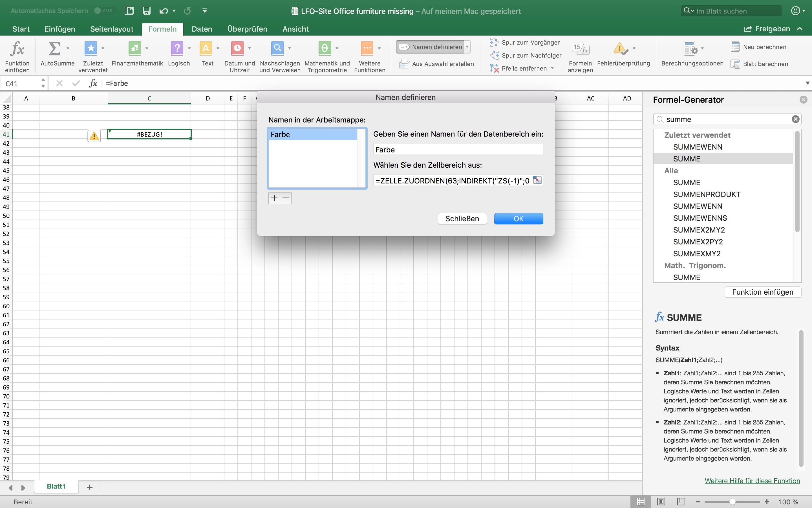Clear the summe search field
Image resolution: width=812 pixels, height=508 pixels.
(x=796, y=119)
